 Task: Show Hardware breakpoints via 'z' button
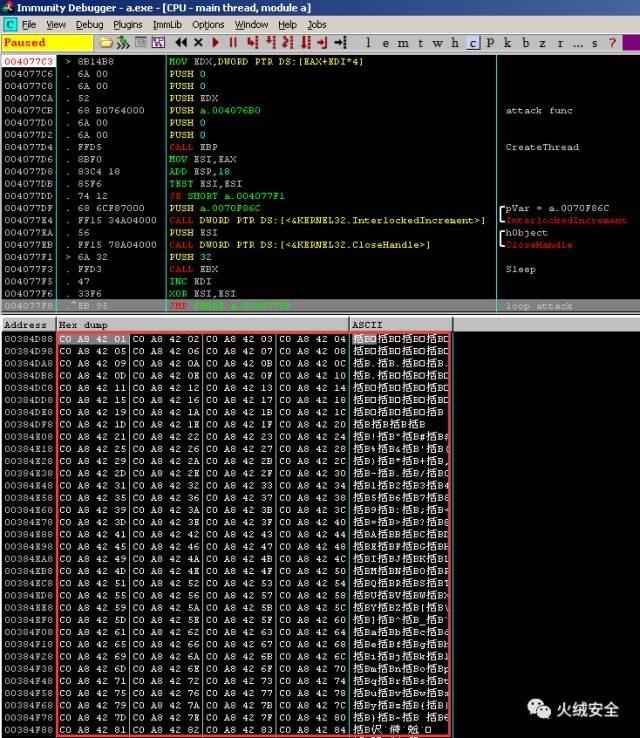pyautogui.click(x=543, y=43)
